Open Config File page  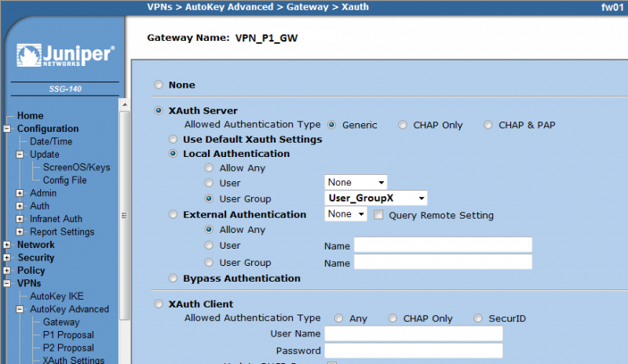pyautogui.click(x=64, y=180)
